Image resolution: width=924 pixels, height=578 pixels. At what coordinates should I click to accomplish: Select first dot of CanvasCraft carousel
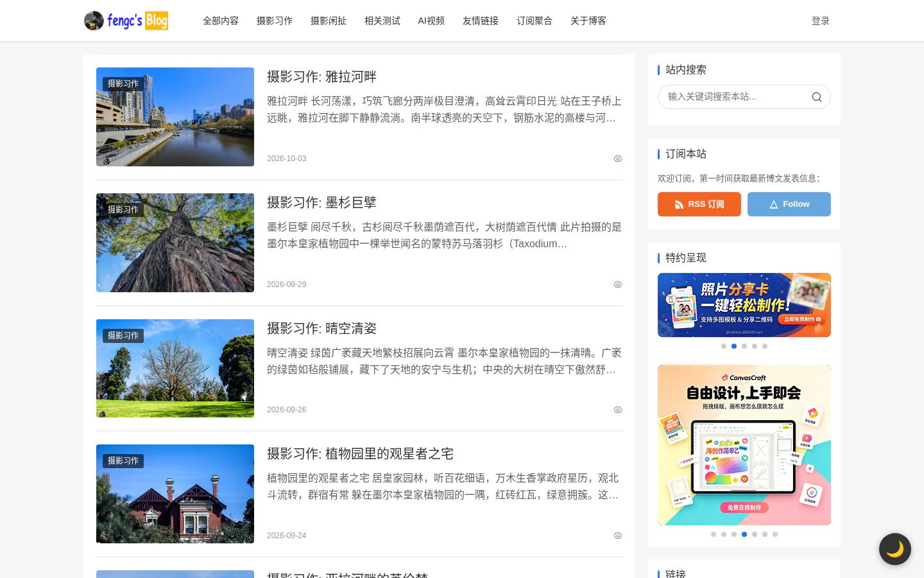[x=714, y=534]
